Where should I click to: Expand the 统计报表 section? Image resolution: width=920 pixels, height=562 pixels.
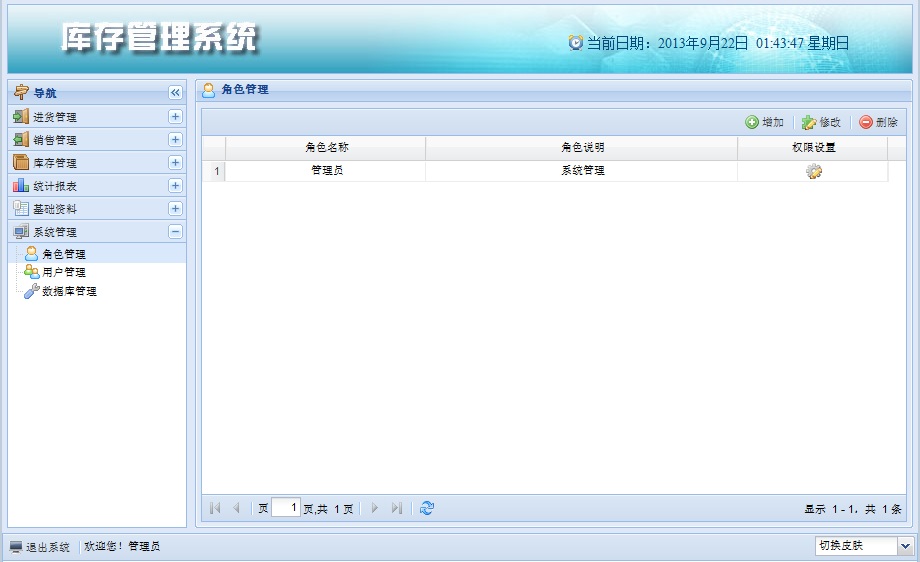(x=175, y=186)
